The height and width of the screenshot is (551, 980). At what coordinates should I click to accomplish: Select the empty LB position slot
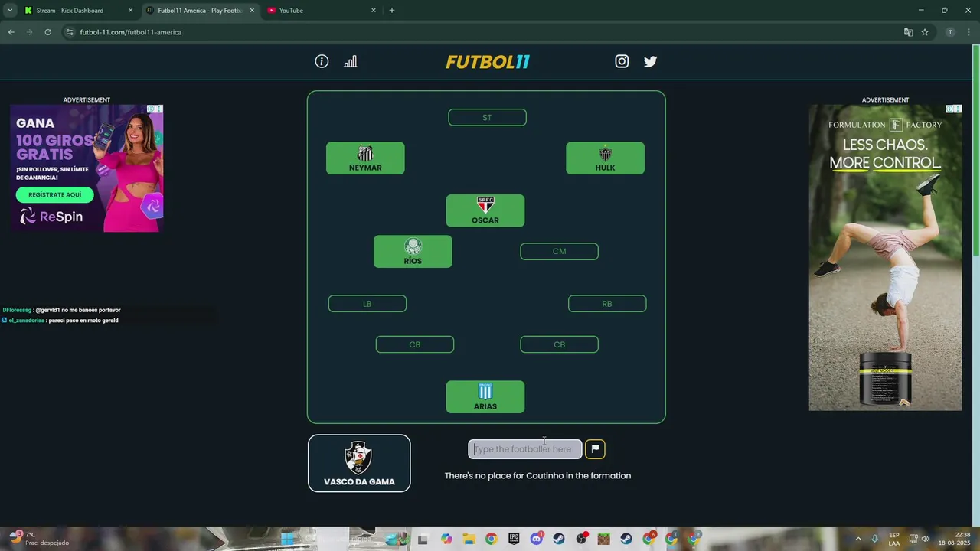click(367, 304)
